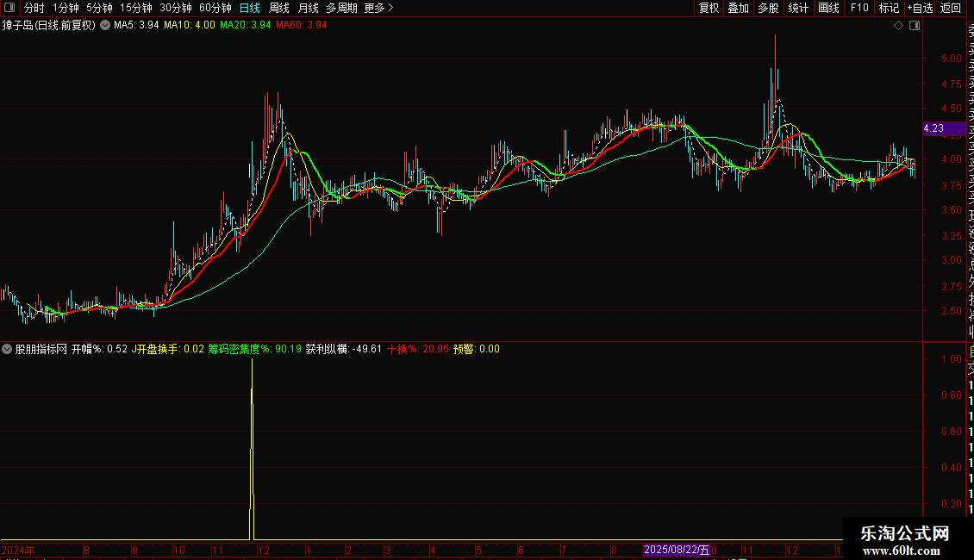Switch to the 日线 daily chart
Screen dimensions: 974x560
pyautogui.click(x=250, y=8)
